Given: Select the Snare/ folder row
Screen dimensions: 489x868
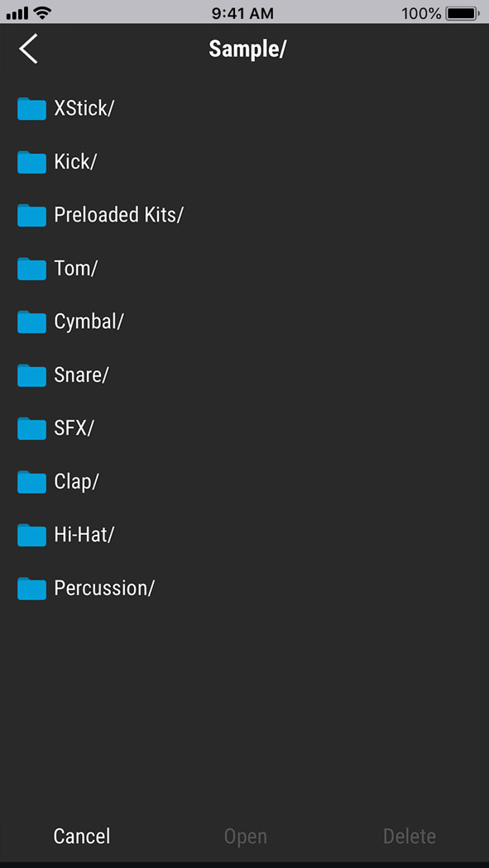Looking at the screenshot, I should pyautogui.click(x=82, y=375).
